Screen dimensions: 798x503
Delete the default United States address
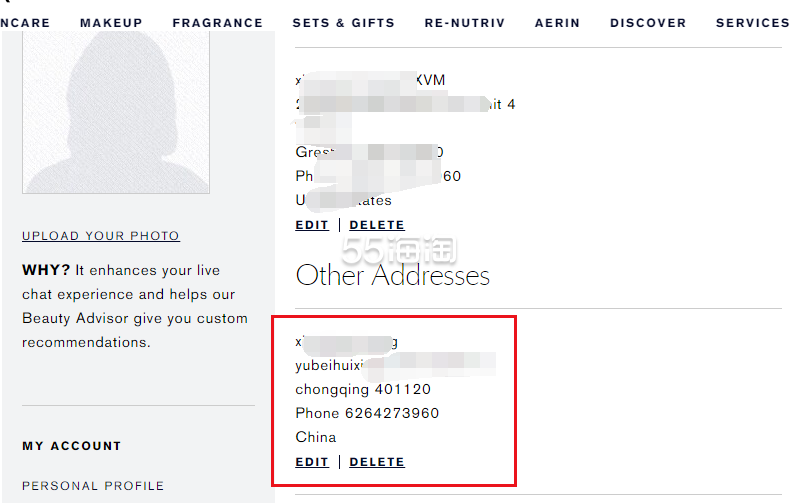coord(377,225)
